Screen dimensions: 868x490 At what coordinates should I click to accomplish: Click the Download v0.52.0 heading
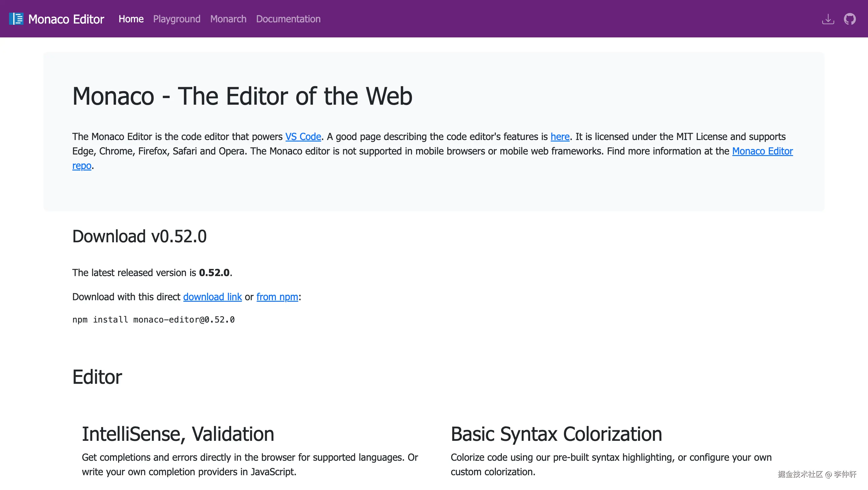pos(139,236)
